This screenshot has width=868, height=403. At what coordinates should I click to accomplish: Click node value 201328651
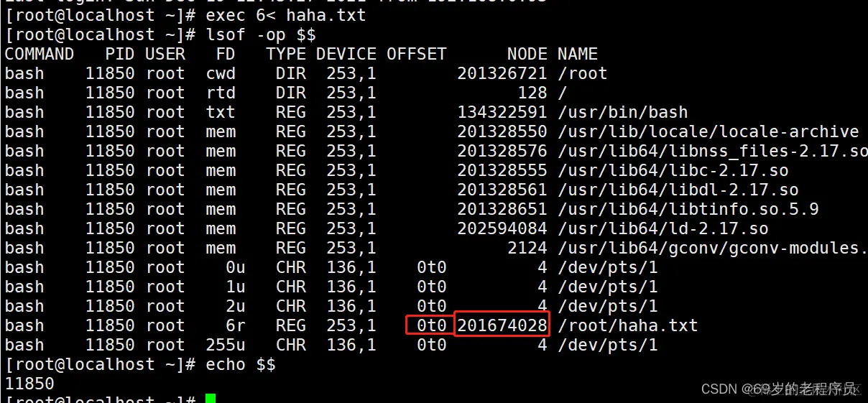502,209
